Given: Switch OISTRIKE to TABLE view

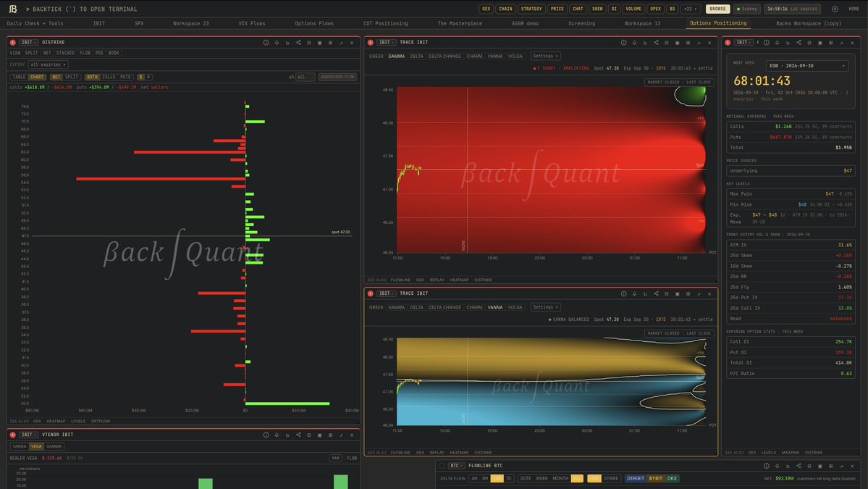Looking at the screenshot, I should (x=19, y=77).
